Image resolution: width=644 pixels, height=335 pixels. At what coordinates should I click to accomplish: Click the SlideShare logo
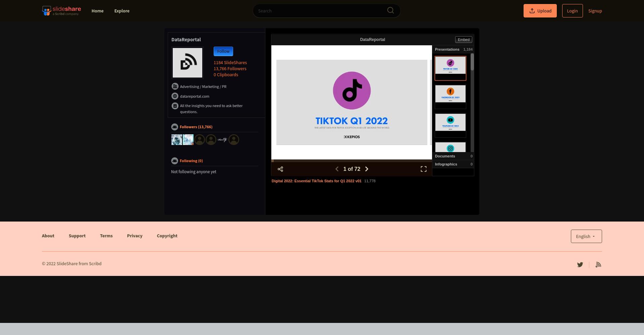(61, 11)
